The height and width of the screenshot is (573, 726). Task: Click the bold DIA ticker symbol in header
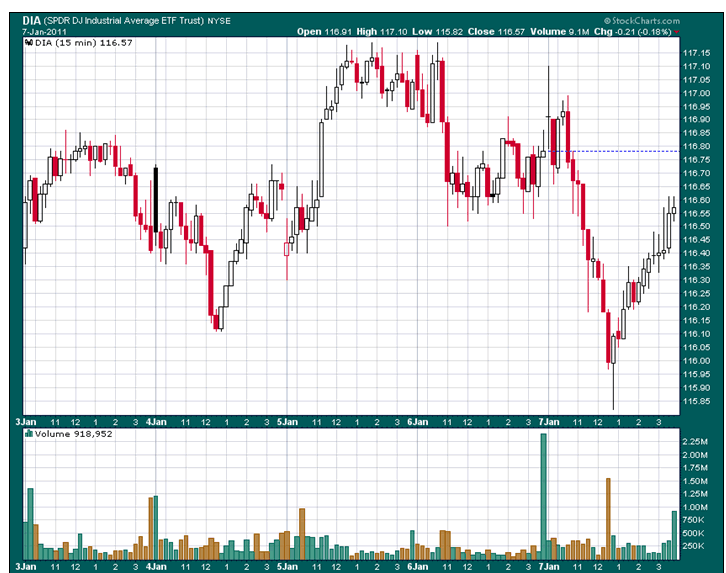click(x=31, y=20)
